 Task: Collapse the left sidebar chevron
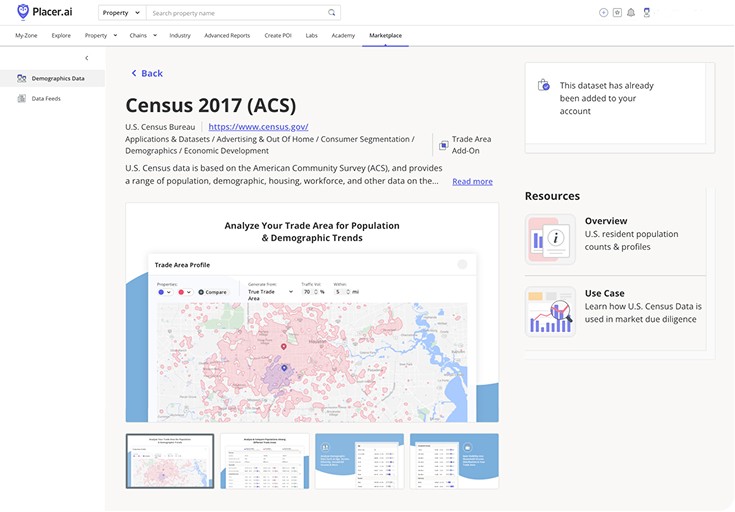(87, 58)
